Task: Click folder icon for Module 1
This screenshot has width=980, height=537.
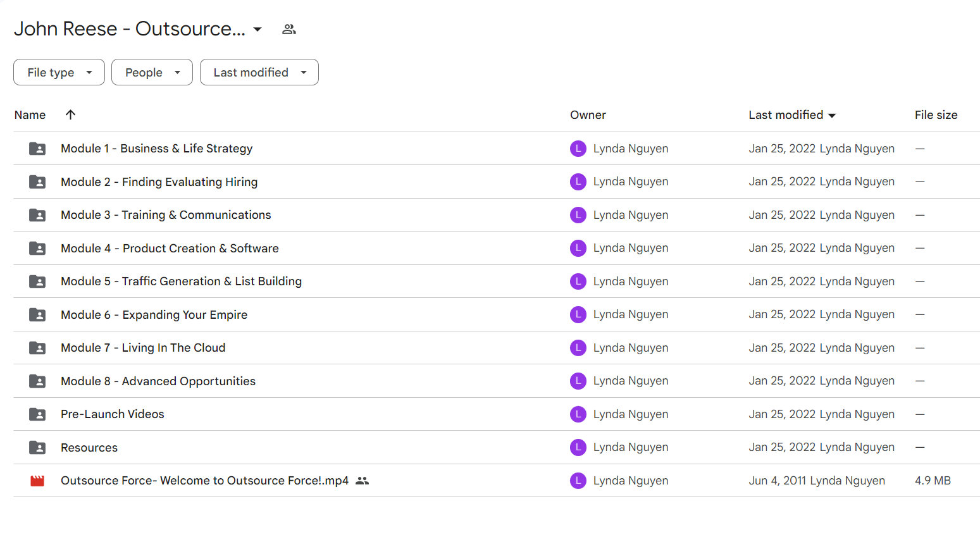Action: [x=37, y=149]
